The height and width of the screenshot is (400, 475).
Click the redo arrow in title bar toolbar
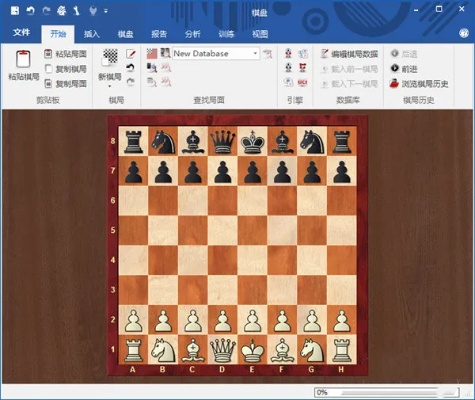tap(46, 11)
